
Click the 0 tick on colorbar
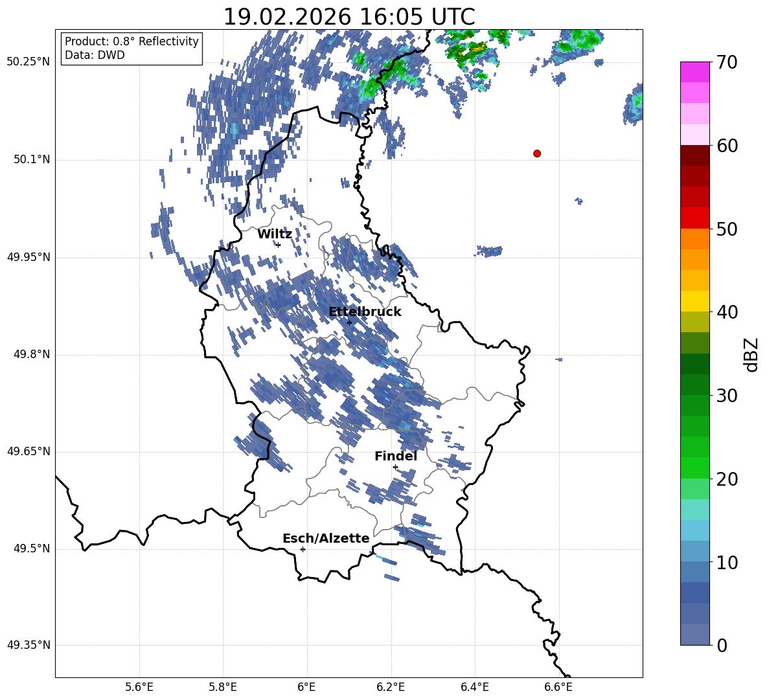722,645
